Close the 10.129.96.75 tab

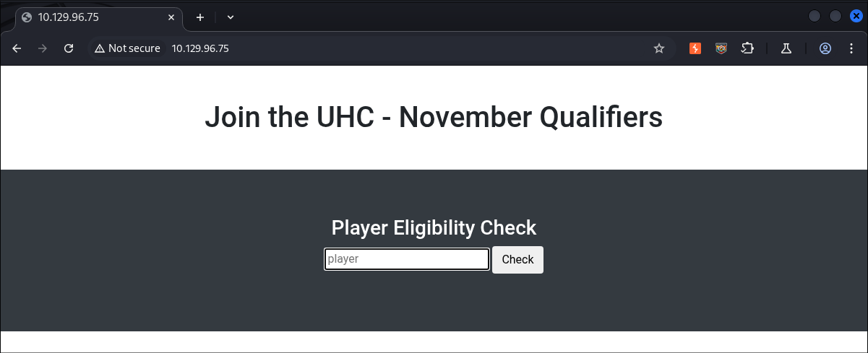click(171, 17)
